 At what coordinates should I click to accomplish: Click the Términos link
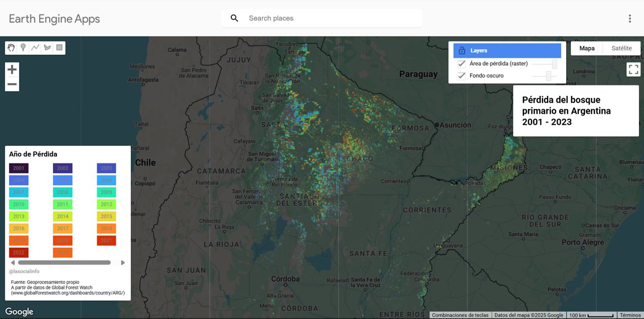[630, 315]
